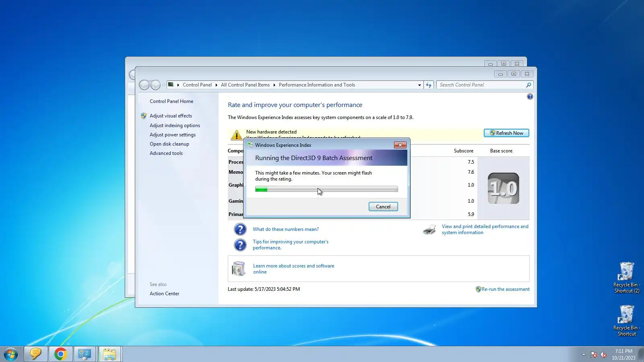The width and height of the screenshot is (644, 362).
Task: Select the 7.6 subscore value
Action: pyautogui.click(x=471, y=172)
